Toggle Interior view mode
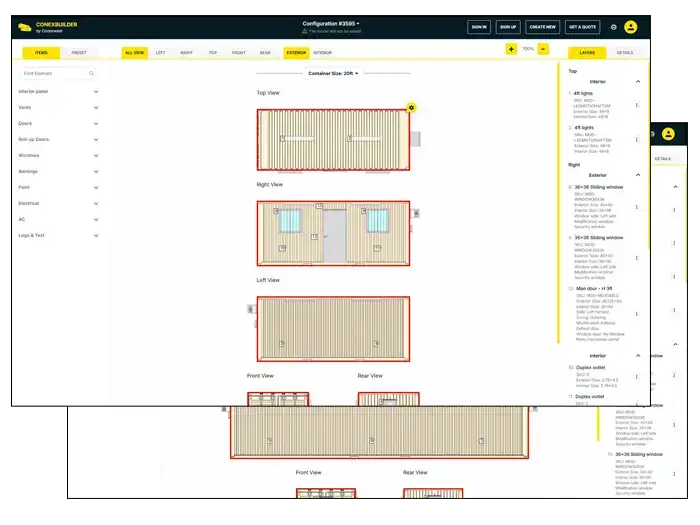 coord(323,52)
